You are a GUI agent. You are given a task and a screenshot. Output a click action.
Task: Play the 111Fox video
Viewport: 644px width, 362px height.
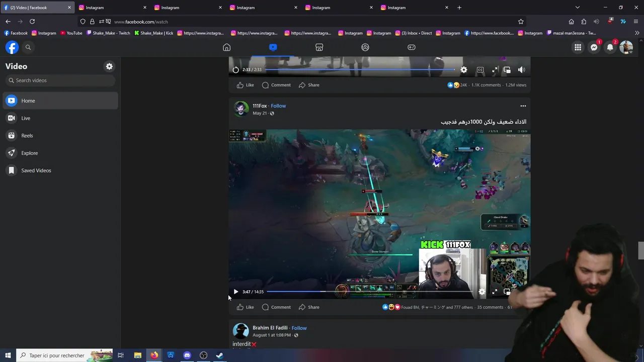coord(235,292)
